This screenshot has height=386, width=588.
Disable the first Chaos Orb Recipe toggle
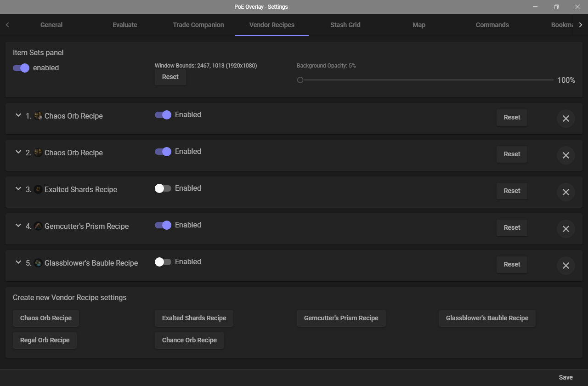163,114
